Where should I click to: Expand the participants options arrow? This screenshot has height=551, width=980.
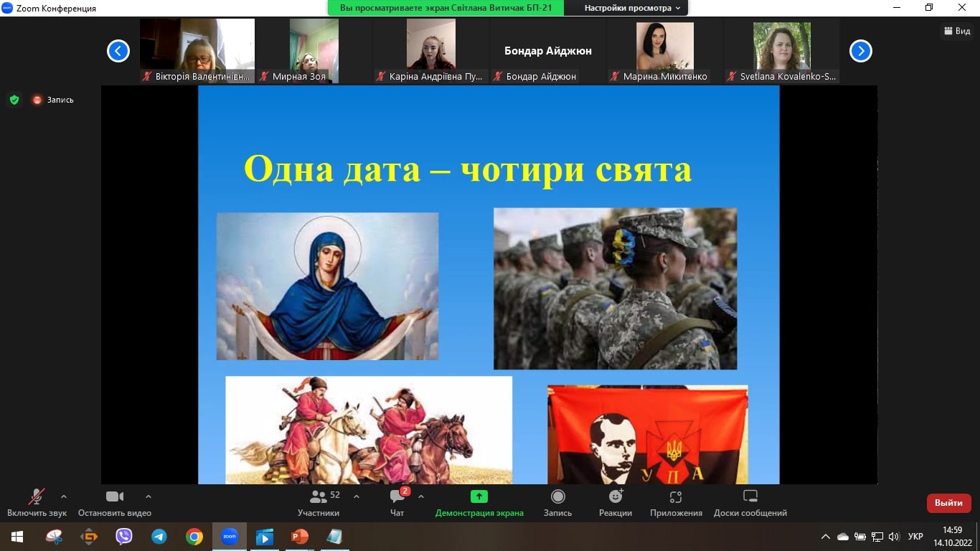pyautogui.click(x=357, y=496)
